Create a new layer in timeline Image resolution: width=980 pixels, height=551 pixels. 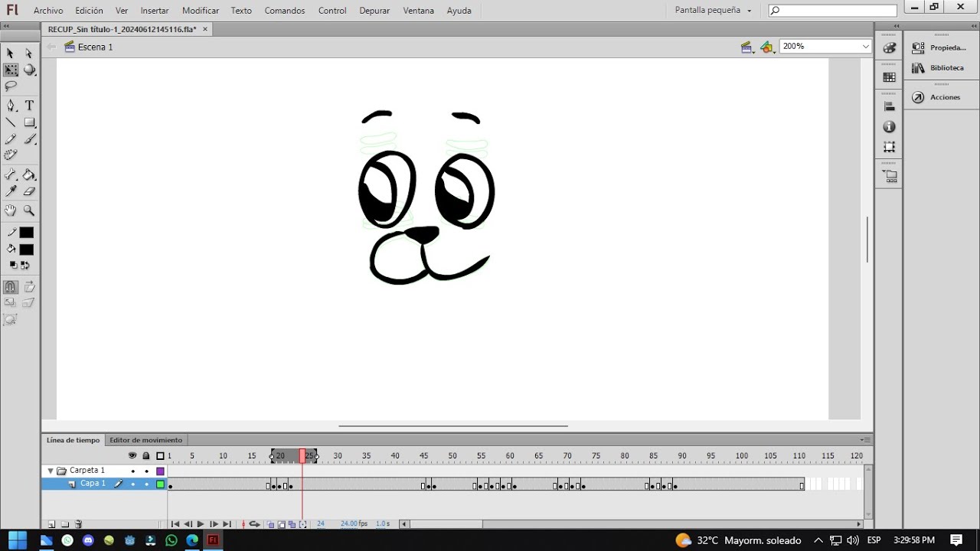coord(51,524)
